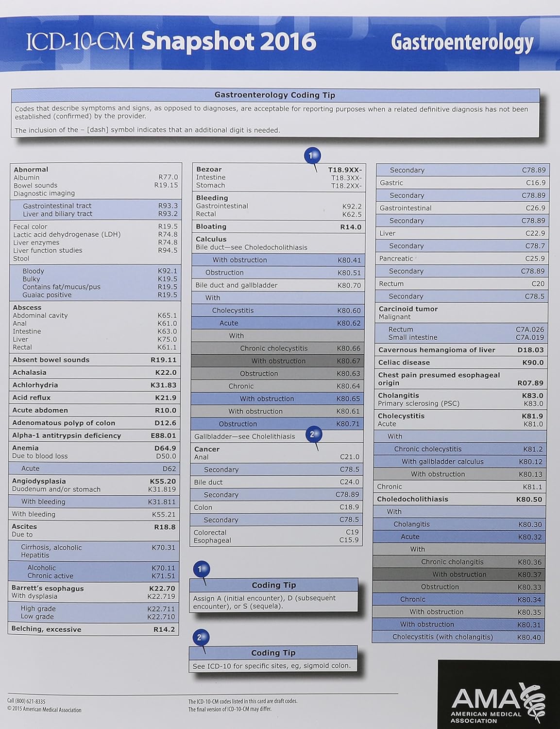The height and width of the screenshot is (729, 560).
Task: Select the ICD-10-CM Snapshot 2016 title
Action: pyautogui.click(x=170, y=42)
